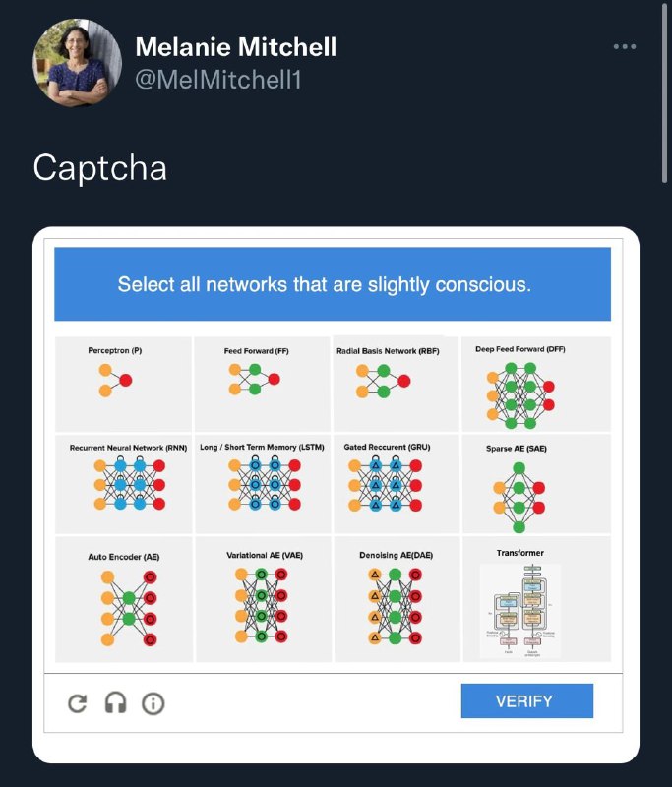Screen dimensions: 672x787
Task: Select the Sparse AE (SAE) tile
Action: coord(536,484)
